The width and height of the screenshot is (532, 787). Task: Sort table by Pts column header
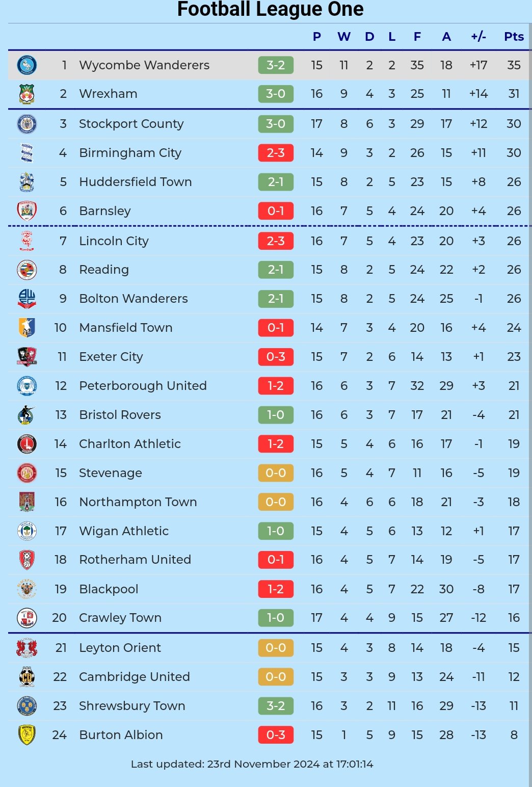(x=514, y=37)
